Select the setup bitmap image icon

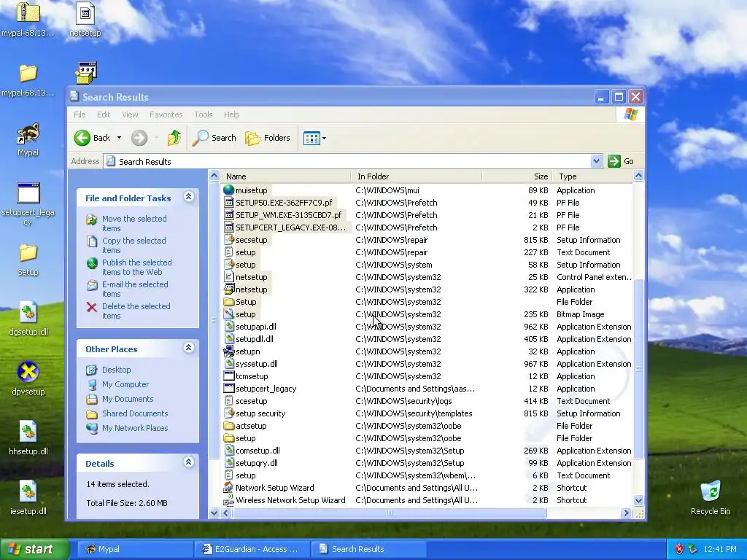pyautogui.click(x=229, y=314)
